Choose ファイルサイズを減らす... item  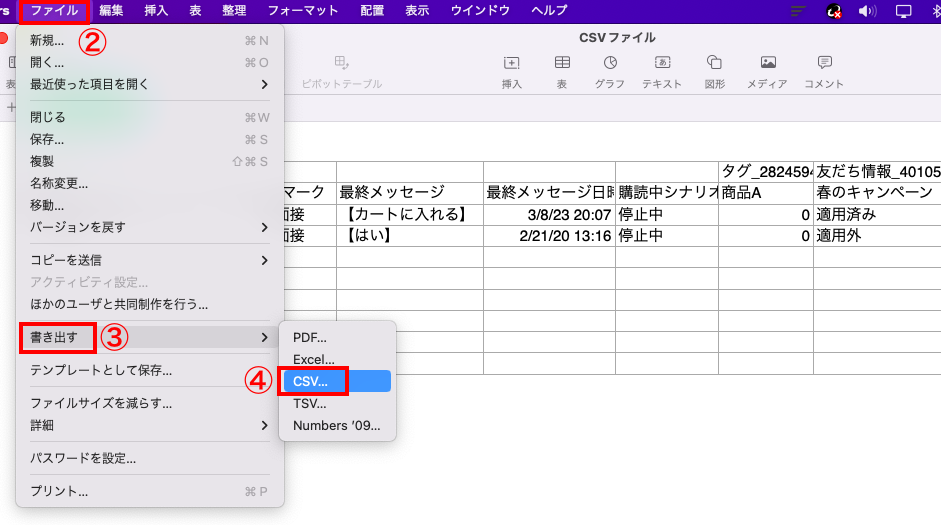[x=149, y=403]
